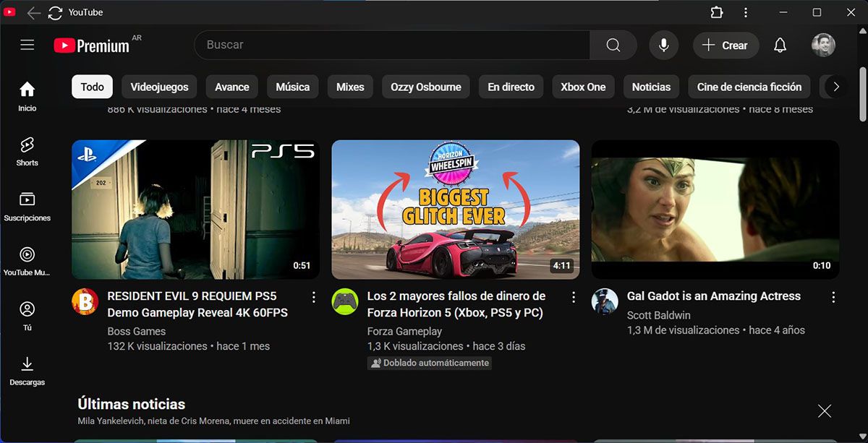Select the Mixes filter chip
Viewport: 868px width, 443px height.
(350, 87)
